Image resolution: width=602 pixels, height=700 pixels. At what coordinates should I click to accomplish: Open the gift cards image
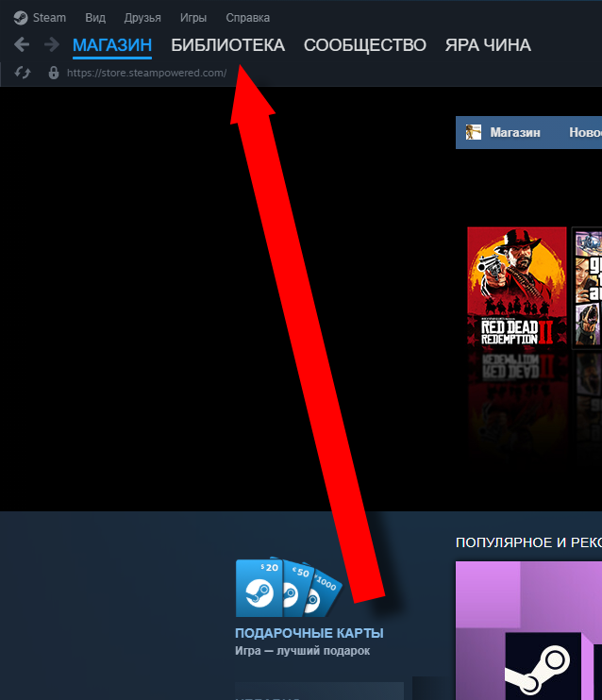(x=289, y=587)
